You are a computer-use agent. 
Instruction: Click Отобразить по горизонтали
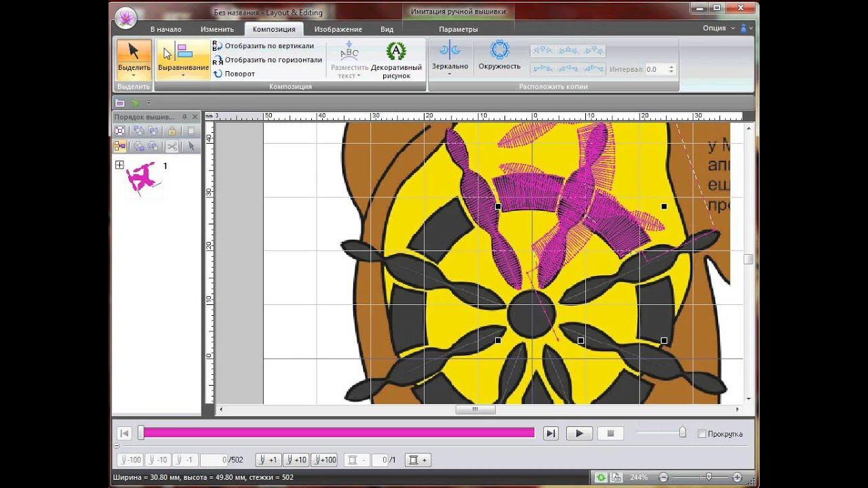tap(273, 60)
